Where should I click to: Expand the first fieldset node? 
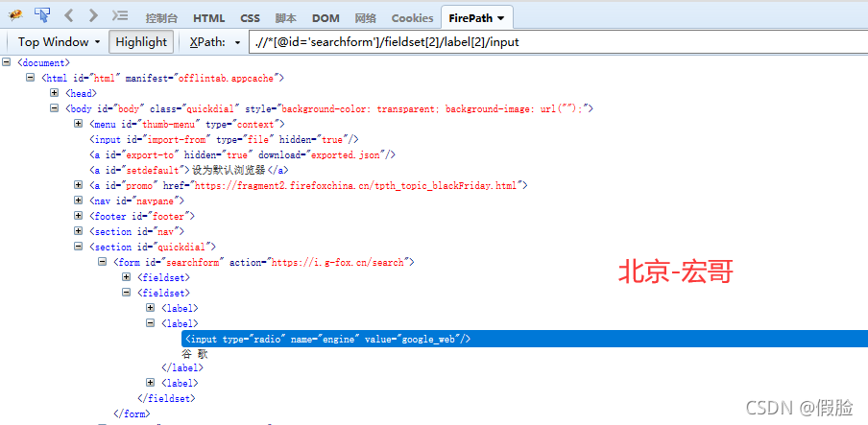pyautogui.click(x=126, y=276)
